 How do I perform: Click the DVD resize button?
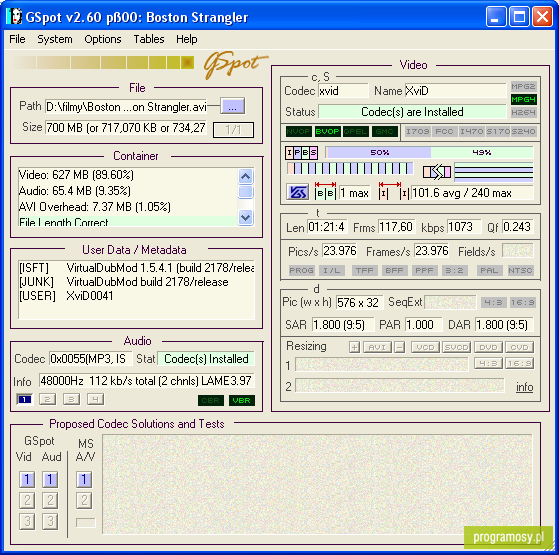click(488, 347)
